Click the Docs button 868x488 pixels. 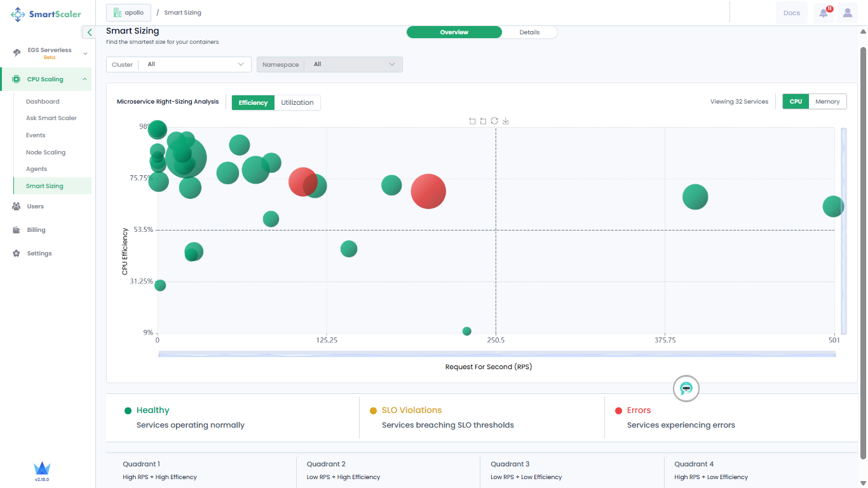(x=792, y=13)
